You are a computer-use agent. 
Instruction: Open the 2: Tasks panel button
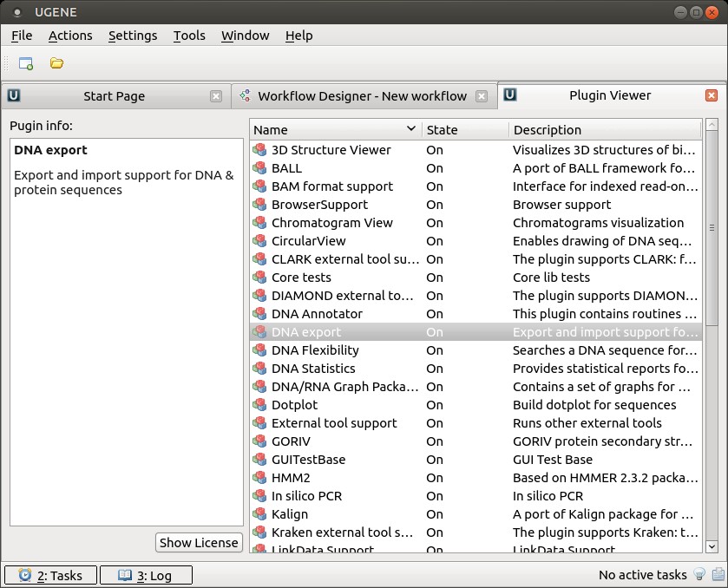pos(50,575)
